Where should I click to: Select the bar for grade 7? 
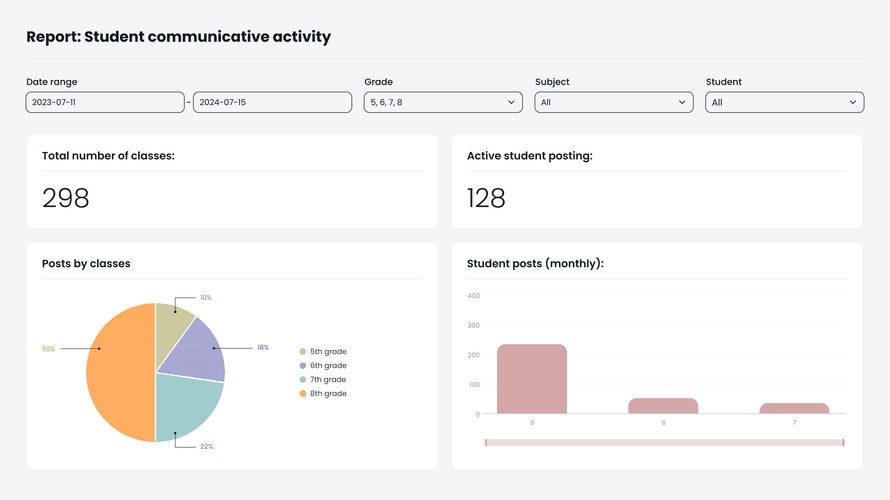[x=794, y=408]
